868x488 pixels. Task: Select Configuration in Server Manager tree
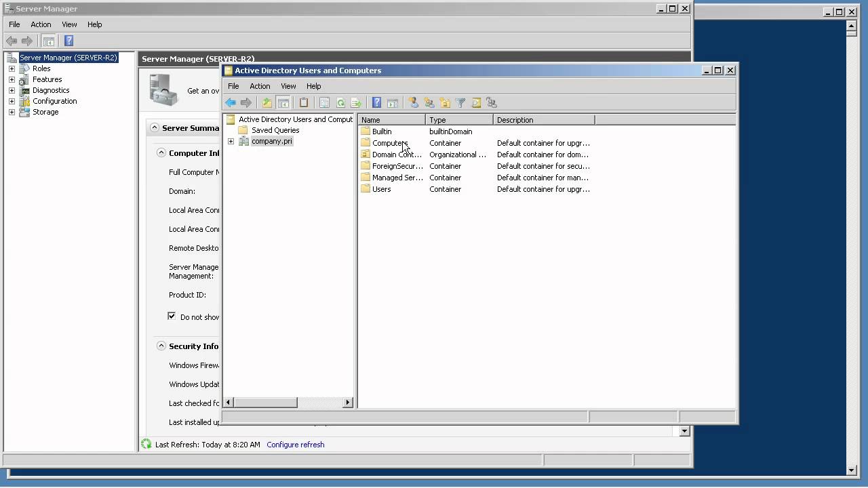pos(55,101)
